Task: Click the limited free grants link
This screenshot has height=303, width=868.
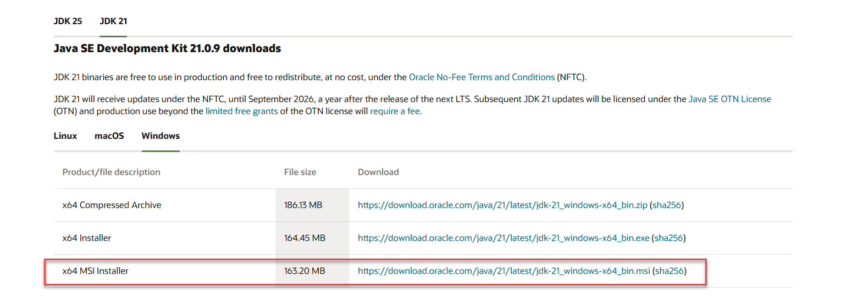Action: [241, 111]
